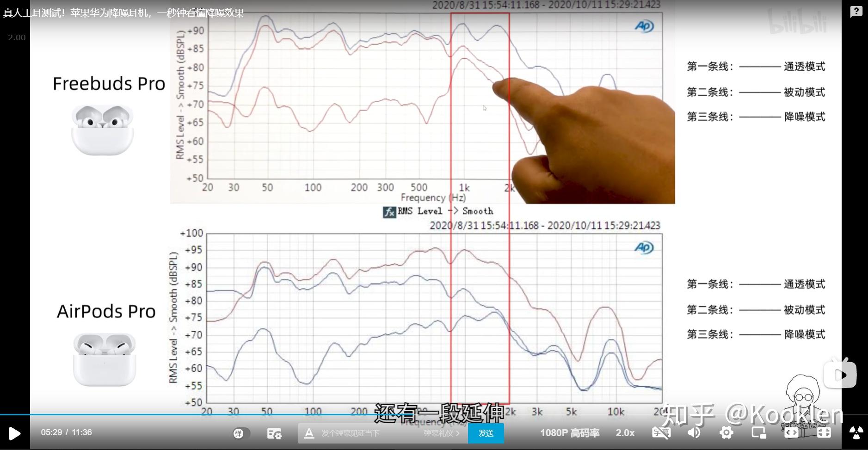
Task: Mute the video with the speaker icon
Action: click(694, 433)
